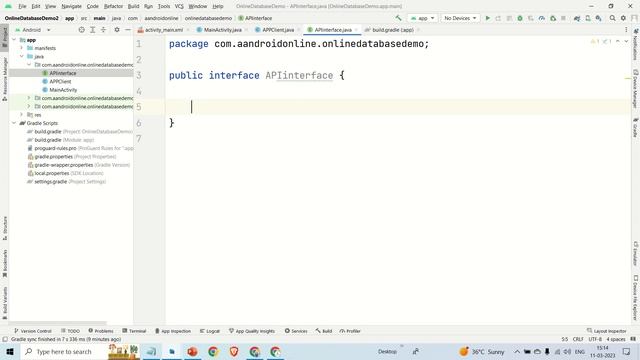Open Brave browser from the taskbar
640x360 pixels.
234,351
